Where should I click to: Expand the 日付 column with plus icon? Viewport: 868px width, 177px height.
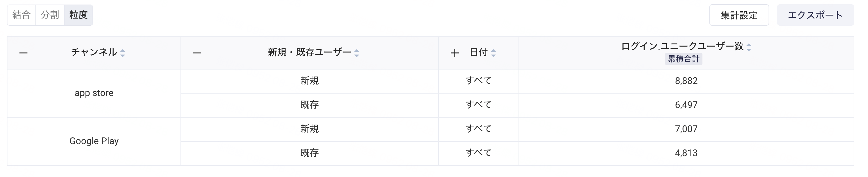[455, 53]
